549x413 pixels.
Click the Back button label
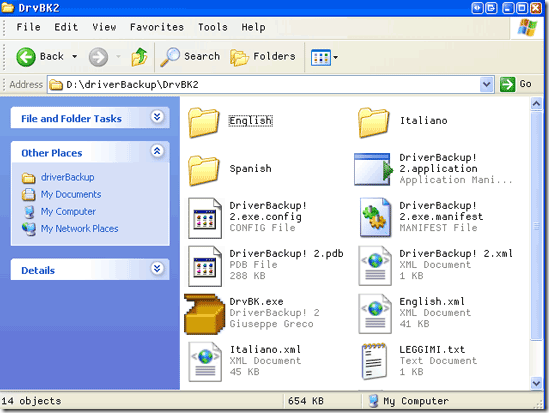point(52,56)
